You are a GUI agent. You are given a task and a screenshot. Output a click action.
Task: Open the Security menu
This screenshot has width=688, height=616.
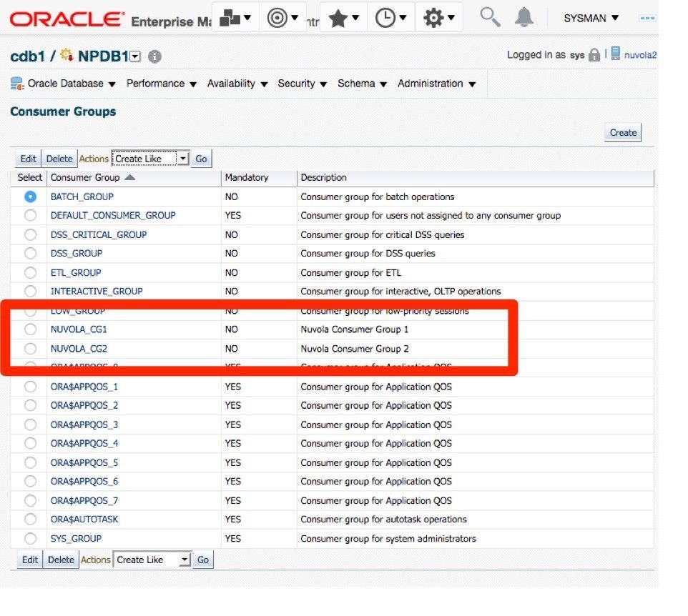[x=302, y=84]
